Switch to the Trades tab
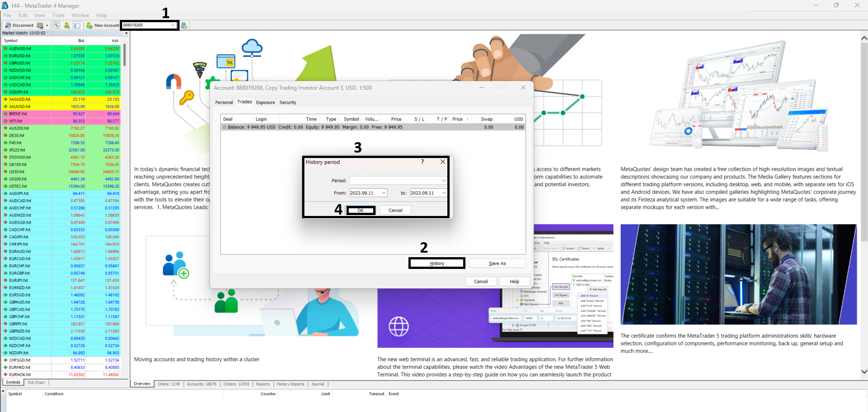The height and width of the screenshot is (412, 868). [245, 102]
